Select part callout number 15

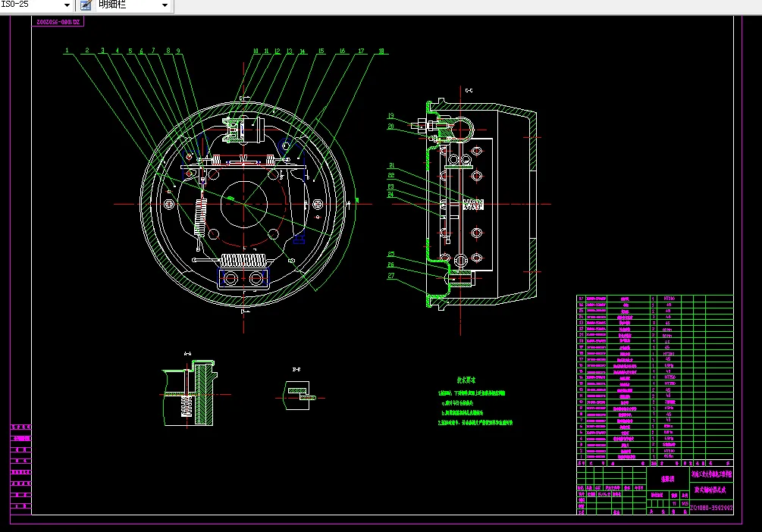[x=321, y=51]
